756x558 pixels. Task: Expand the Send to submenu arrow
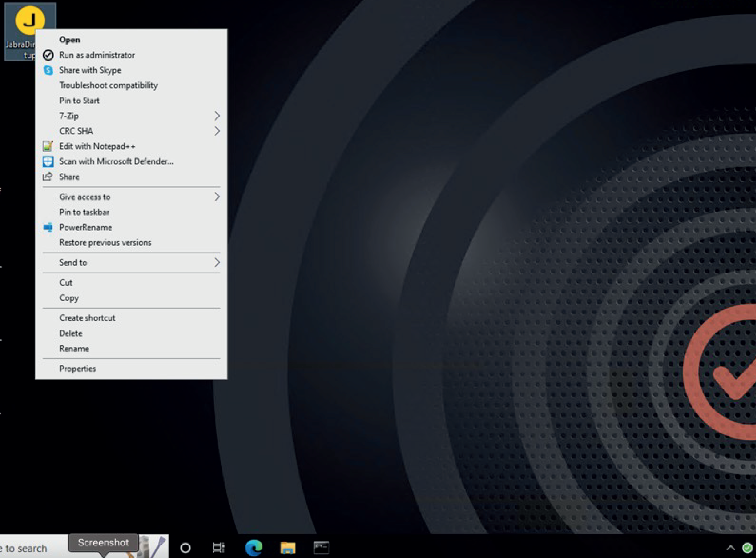coord(217,263)
